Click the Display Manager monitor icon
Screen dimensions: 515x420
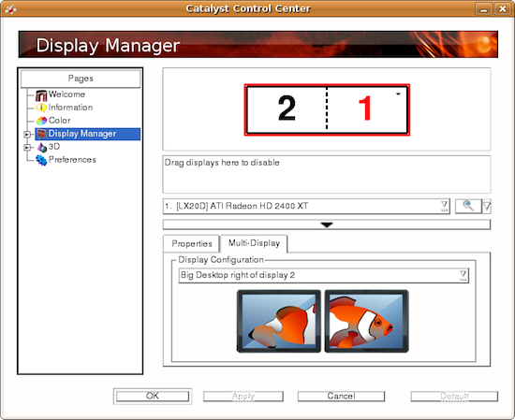coord(41,134)
